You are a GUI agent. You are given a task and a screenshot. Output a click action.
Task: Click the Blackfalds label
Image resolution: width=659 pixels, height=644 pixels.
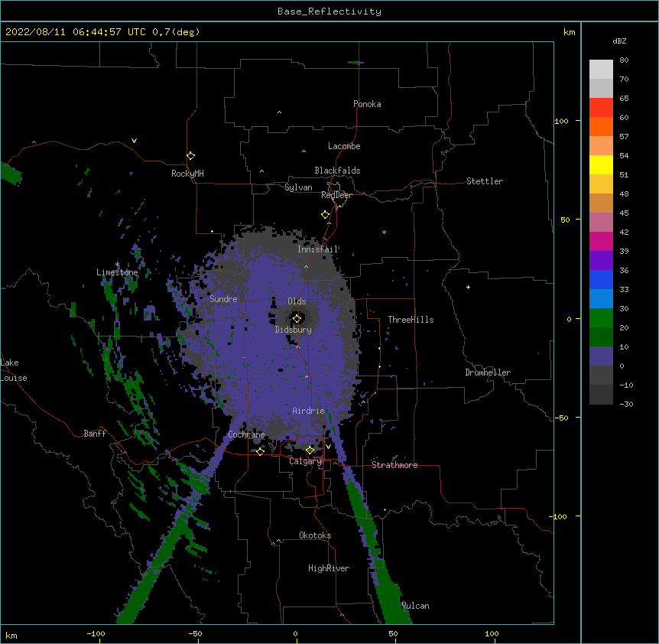point(337,171)
